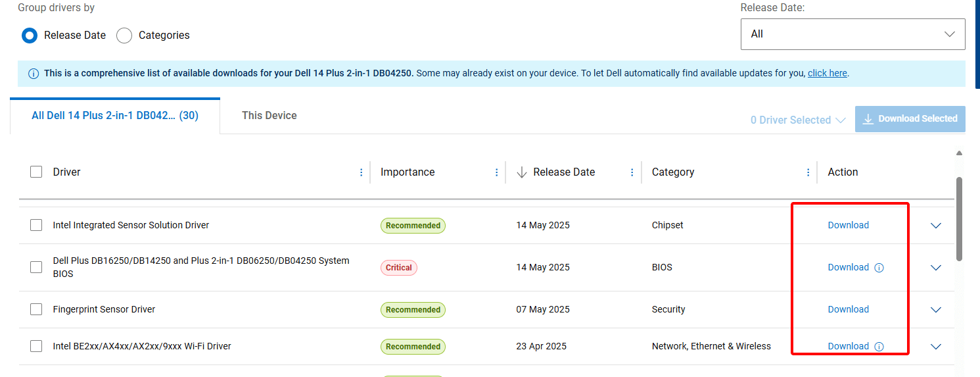
Task: Open Driver column options menu
Action: pyautogui.click(x=362, y=172)
